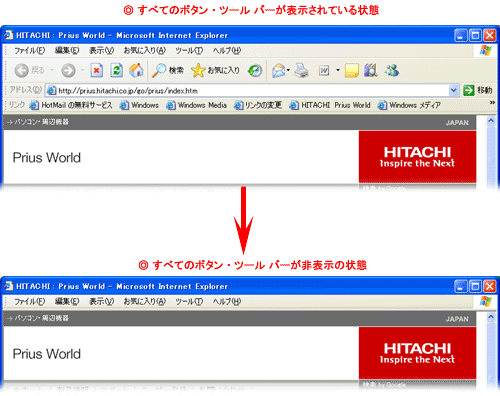Close the lower Internet Explorer window

490,286
